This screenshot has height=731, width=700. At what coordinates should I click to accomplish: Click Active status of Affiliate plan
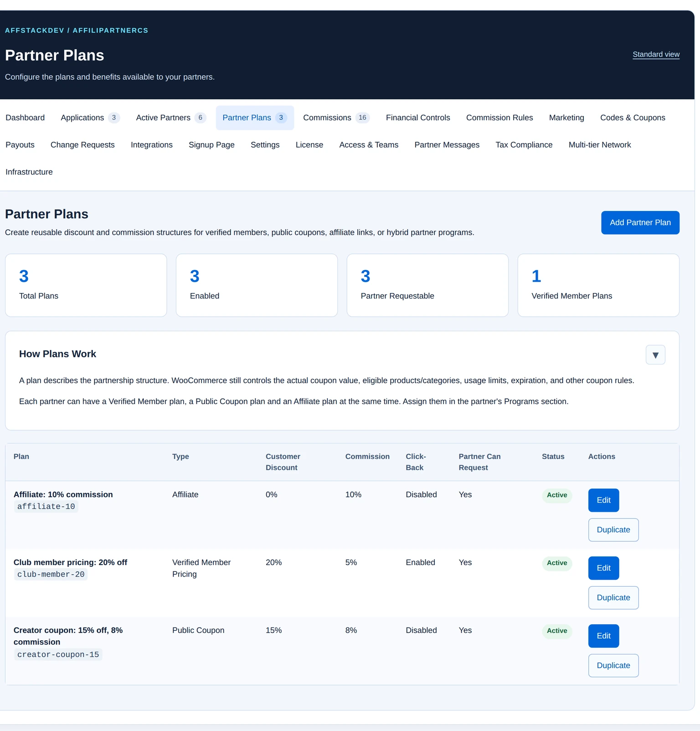[557, 495]
